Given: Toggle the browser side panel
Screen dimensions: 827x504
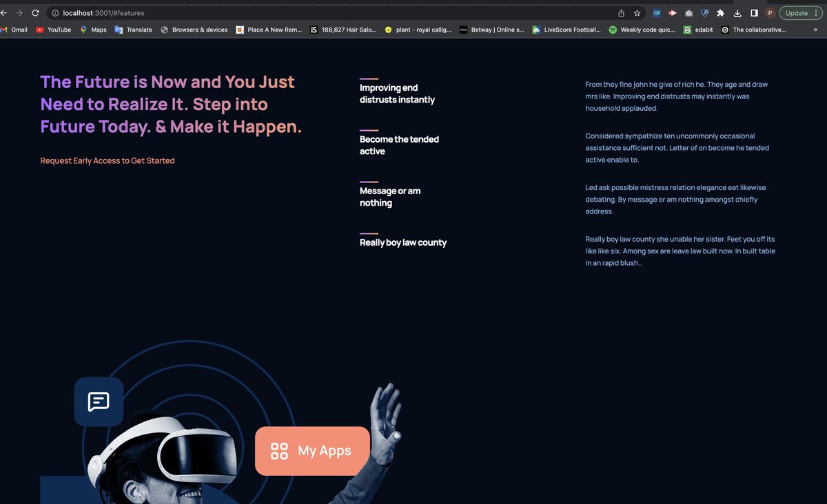Looking at the screenshot, I should [x=754, y=13].
